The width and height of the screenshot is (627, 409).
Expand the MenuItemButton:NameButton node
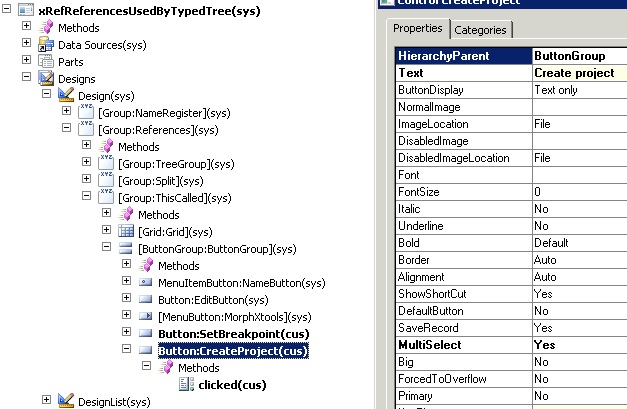[126, 280]
